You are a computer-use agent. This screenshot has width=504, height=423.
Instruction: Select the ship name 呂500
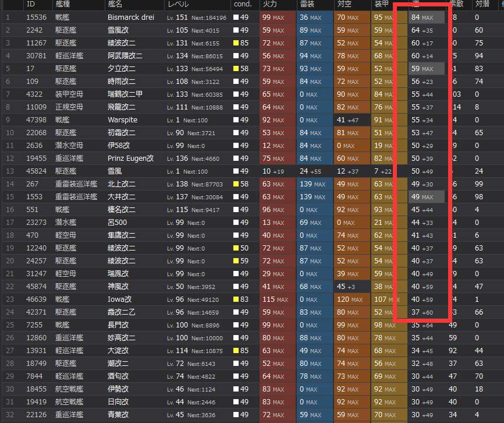(x=118, y=222)
